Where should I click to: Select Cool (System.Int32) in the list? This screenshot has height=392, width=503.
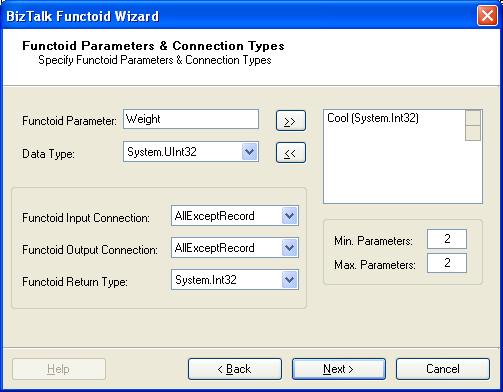373,118
